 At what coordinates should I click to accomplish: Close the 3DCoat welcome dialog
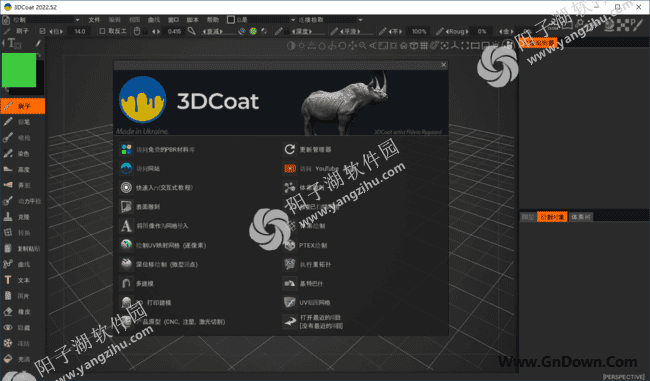[x=443, y=65]
